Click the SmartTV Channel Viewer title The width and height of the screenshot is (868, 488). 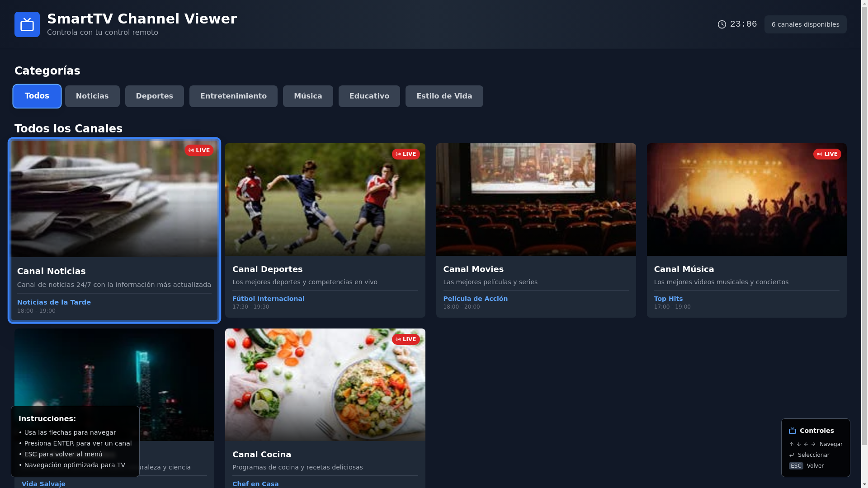point(142,19)
